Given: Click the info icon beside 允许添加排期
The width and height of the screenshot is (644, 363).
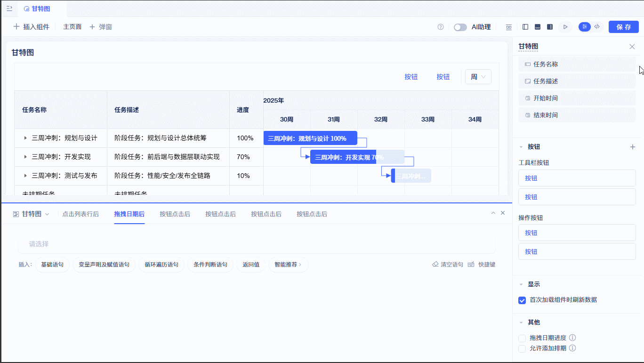Looking at the screenshot, I should pos(572,348).
